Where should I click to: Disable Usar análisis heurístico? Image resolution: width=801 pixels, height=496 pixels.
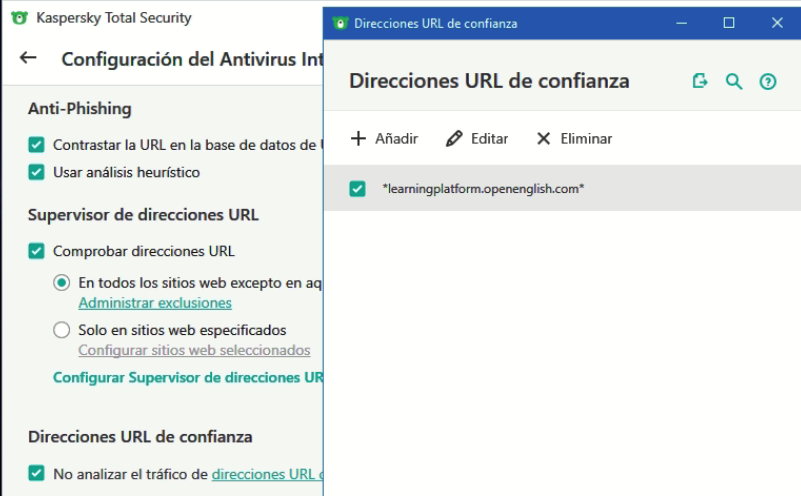coord(36,172)
